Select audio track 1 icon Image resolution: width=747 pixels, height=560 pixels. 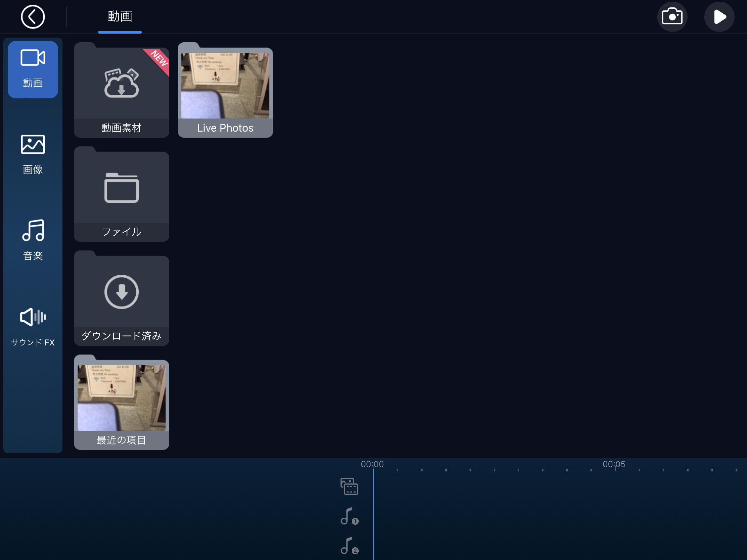tap(349, 516)
